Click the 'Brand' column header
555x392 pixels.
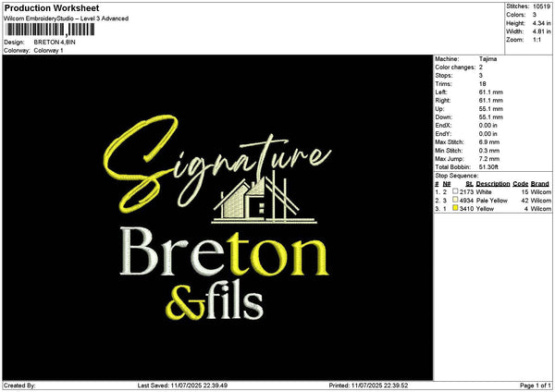click(x=540, y=184)
